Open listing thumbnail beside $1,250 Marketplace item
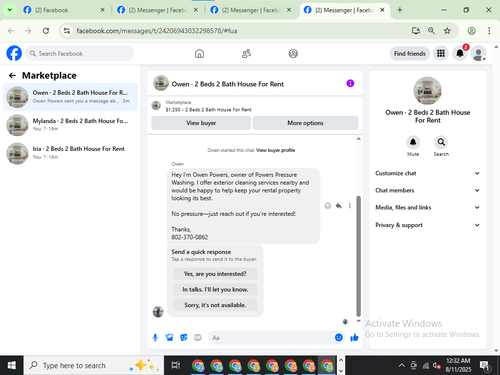The height and width of the screenshot is (375, 500). 156,106
